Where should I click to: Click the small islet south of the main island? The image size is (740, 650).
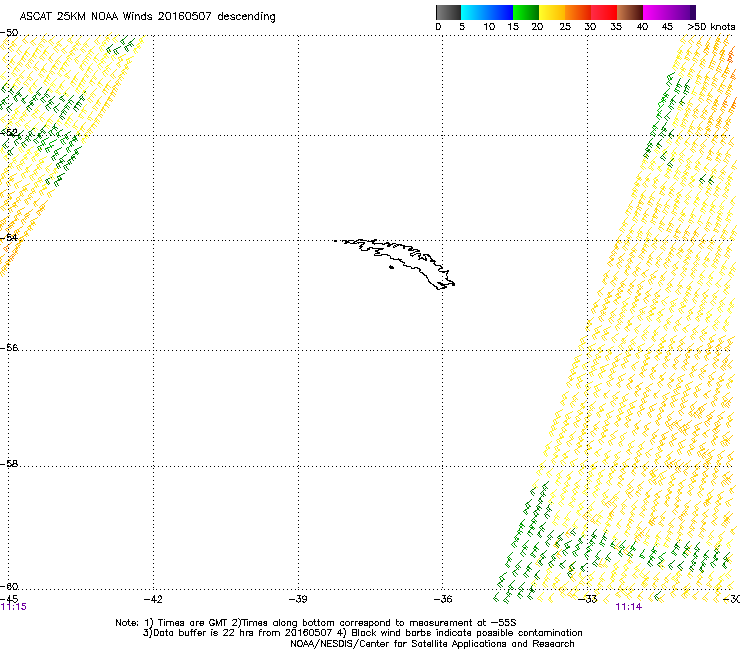tap(391, 267)
